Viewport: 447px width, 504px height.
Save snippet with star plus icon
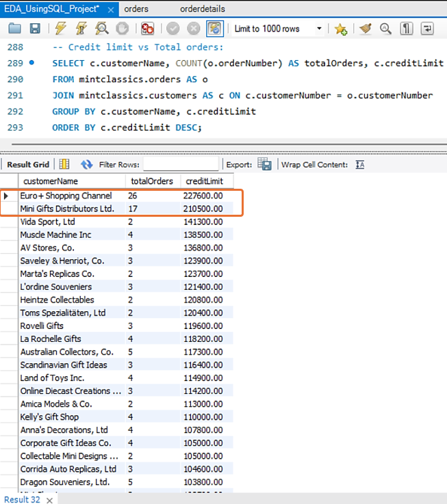click(x=340, y=29)
